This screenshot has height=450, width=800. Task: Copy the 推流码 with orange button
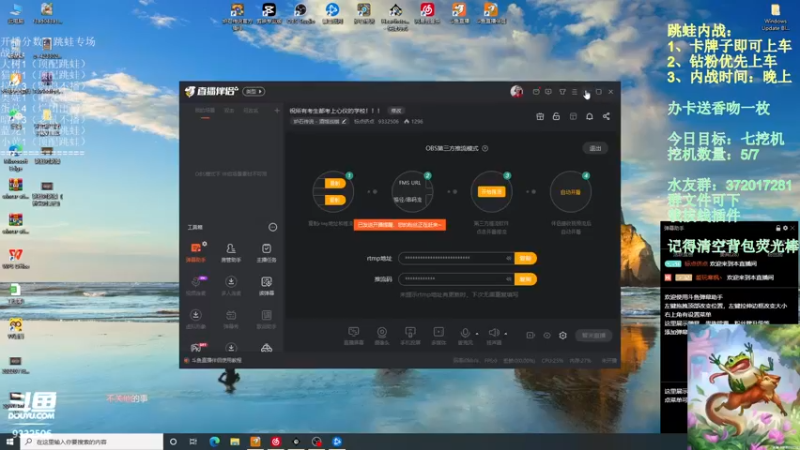tap(526, 279)
